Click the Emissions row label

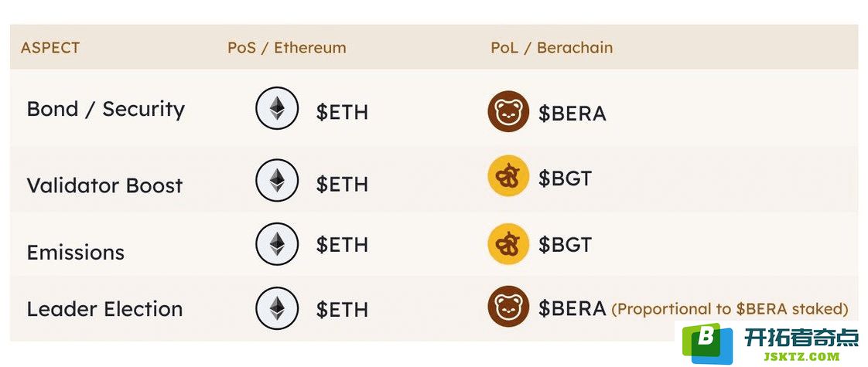click(75, 253)
